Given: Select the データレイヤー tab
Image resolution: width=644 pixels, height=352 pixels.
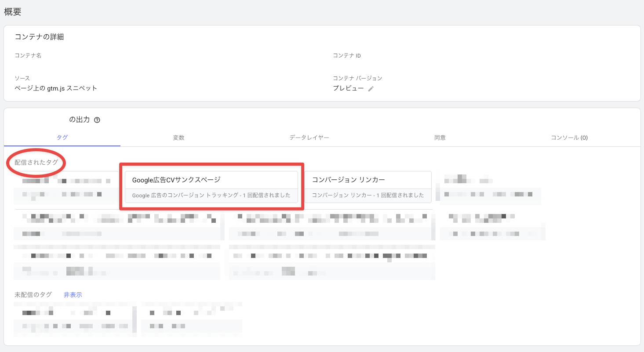Looking at the screenshot, I should pos(309,138).
